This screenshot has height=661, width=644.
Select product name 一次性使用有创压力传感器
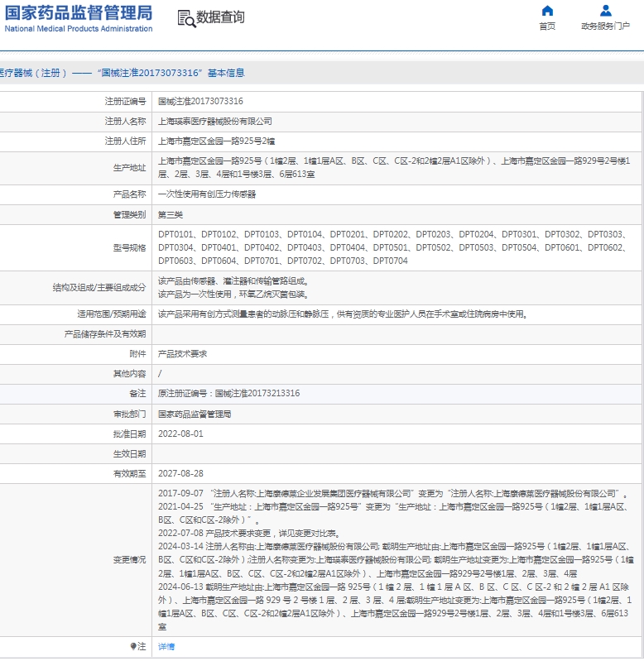207,194
